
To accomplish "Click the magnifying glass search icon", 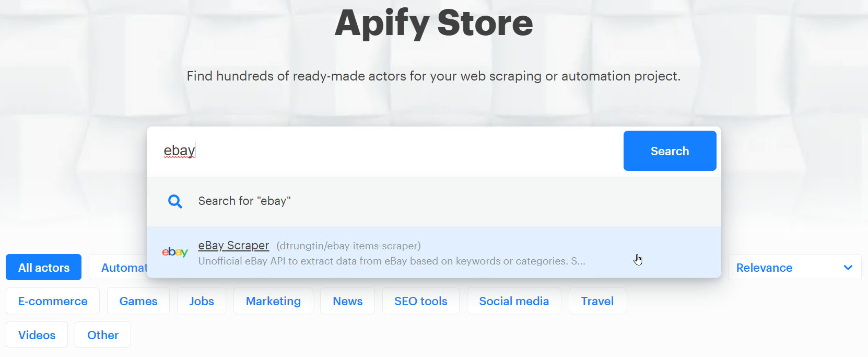I will point(175,201).
